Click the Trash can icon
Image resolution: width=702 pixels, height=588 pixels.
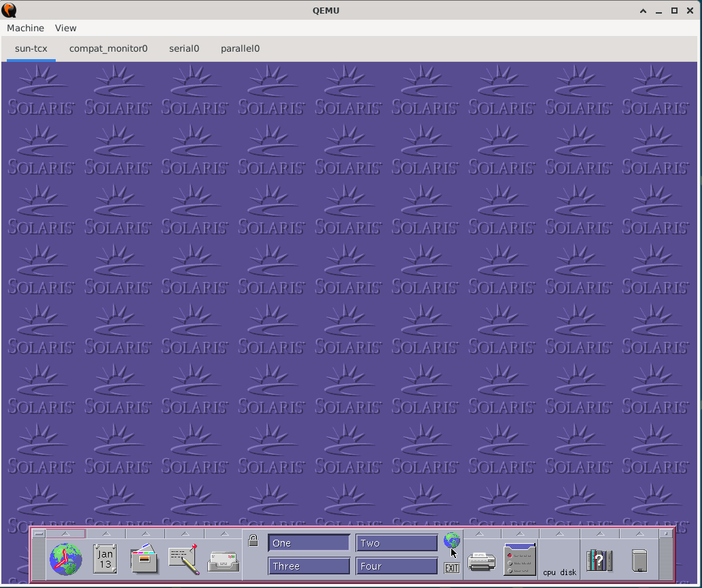(639, 561)
